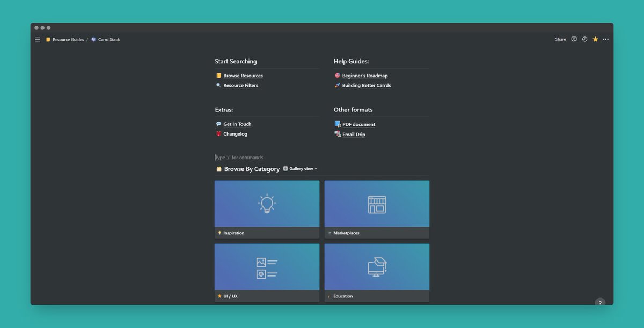Click the Share button
Viewport: 644px width, 328px height.
tap(560, 39)
